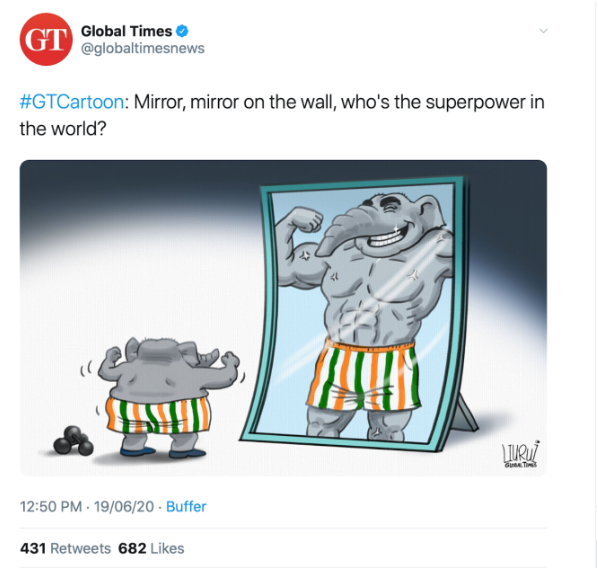
Task: View the 431 Retweets list
Action: [65, 549]
